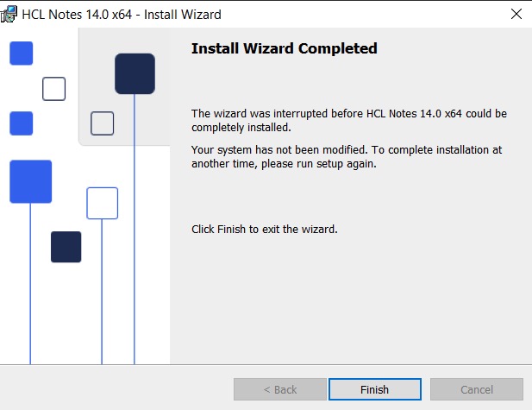The width and height of the screenshot is (532, 410).
Task: Click the vertical line under the largest blue square
Action: click(30, 285)
